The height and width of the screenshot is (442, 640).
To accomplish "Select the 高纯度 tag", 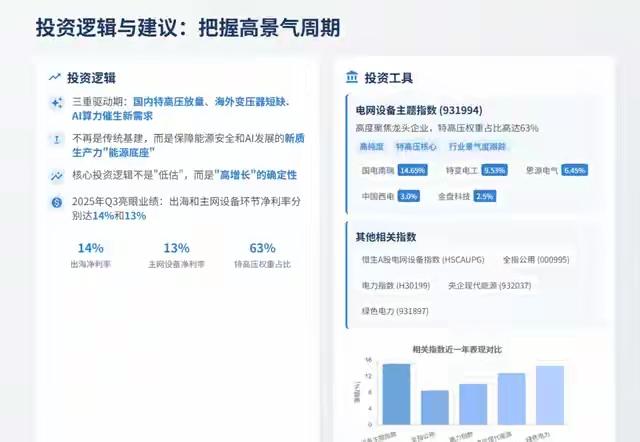I will (371, 147).
